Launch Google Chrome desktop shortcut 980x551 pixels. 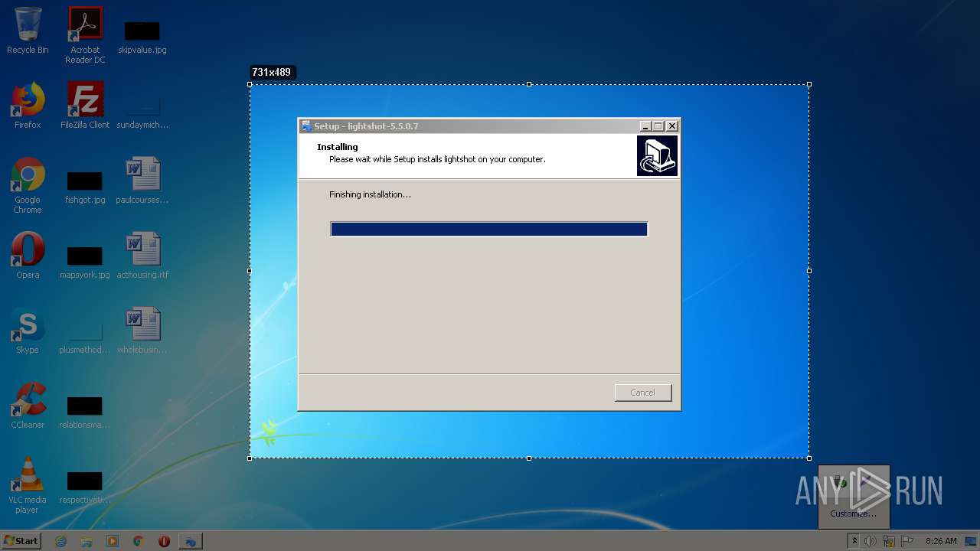(28, 186)
